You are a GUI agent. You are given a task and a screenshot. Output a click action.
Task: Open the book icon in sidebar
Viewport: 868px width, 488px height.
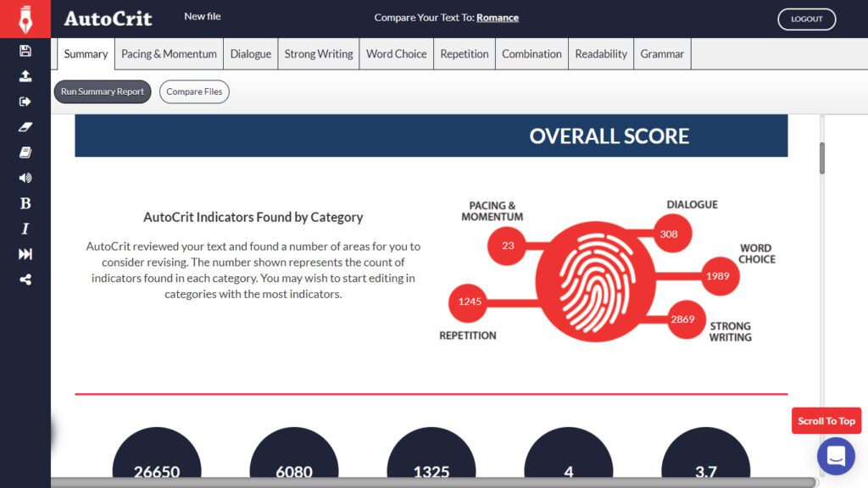point(25,152)
